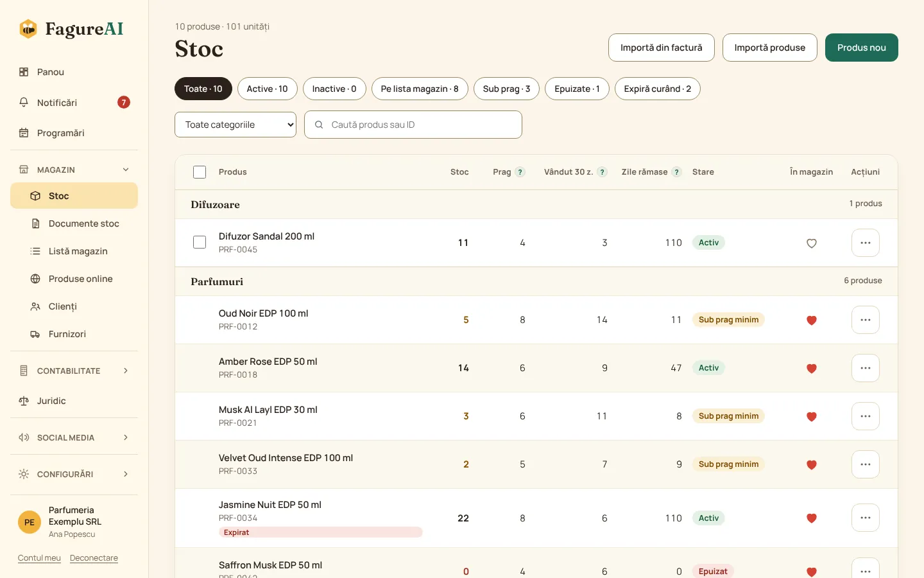
Task: Switch to Pe lista magazin · 8 filter
Action: 420,89
